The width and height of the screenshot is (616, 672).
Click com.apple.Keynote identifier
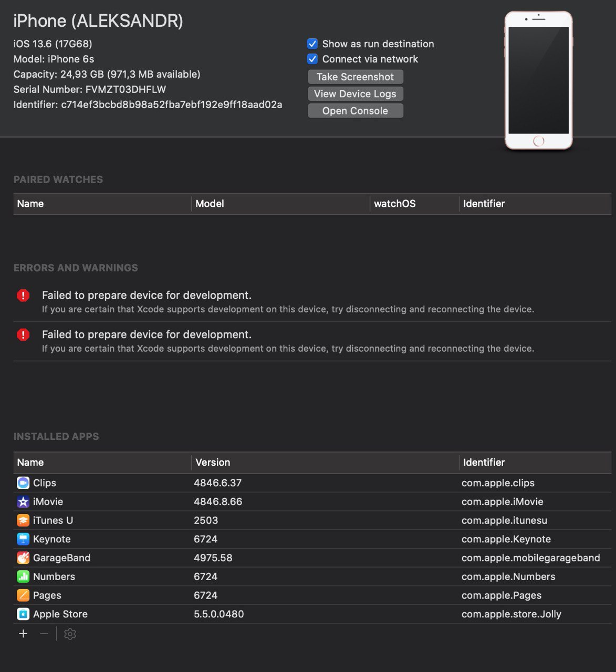[506, 539]
